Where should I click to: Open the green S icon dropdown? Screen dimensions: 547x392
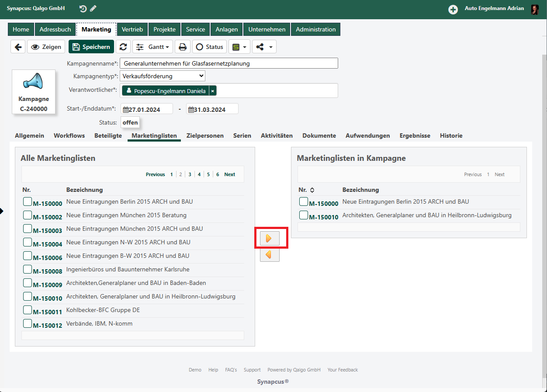(x=239, y=47)
